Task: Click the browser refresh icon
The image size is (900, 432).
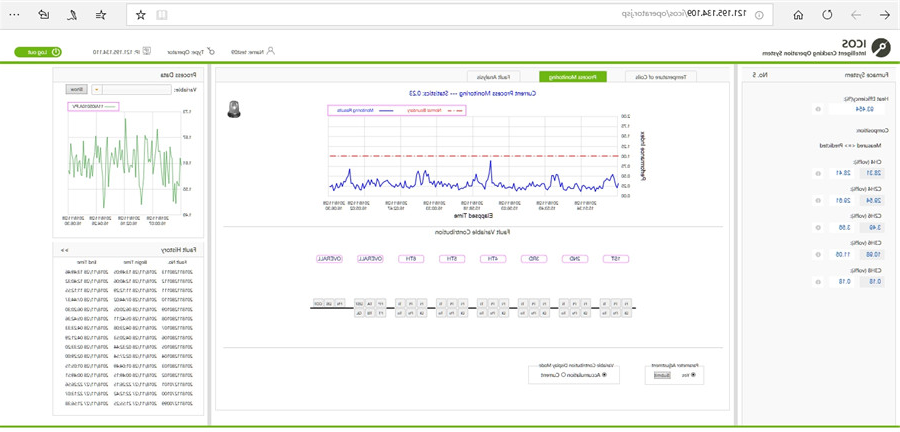Action: 827,15
